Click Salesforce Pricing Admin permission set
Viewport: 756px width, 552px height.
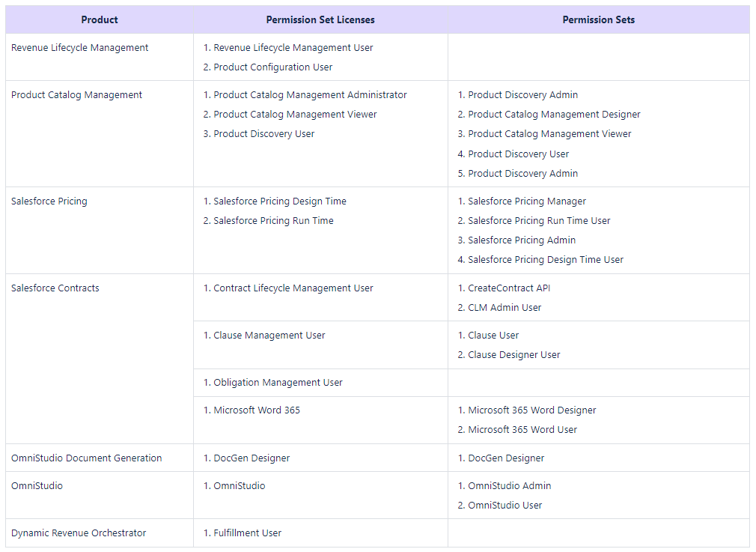[522, 240]
